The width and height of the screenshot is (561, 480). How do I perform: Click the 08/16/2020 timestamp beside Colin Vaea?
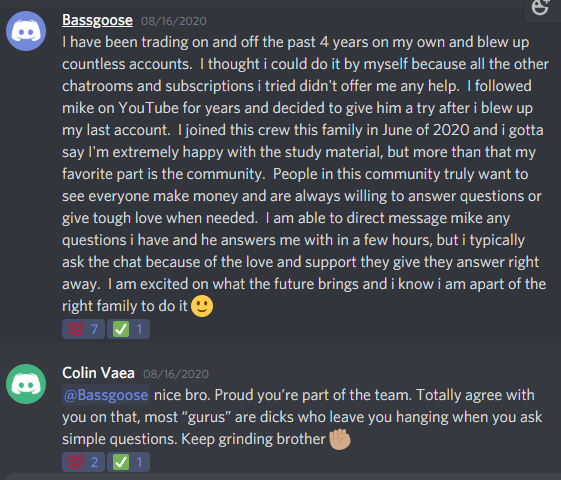pos(176,374)
